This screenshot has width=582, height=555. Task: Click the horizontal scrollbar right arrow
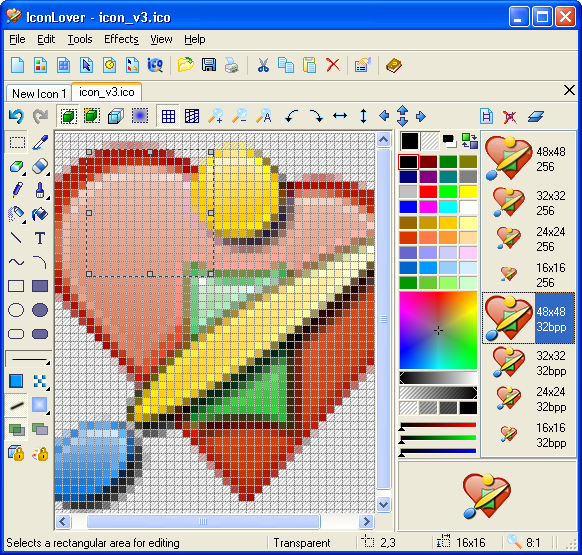pyautogui.click(x=367, y=521)
